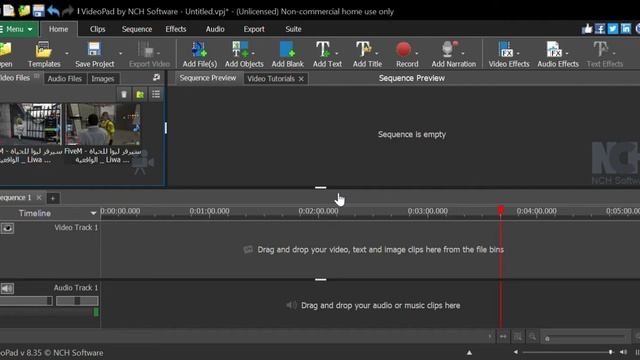Add new sequence with plus button
The width and height of the screenshot is (640, 360).
[53, 198]
